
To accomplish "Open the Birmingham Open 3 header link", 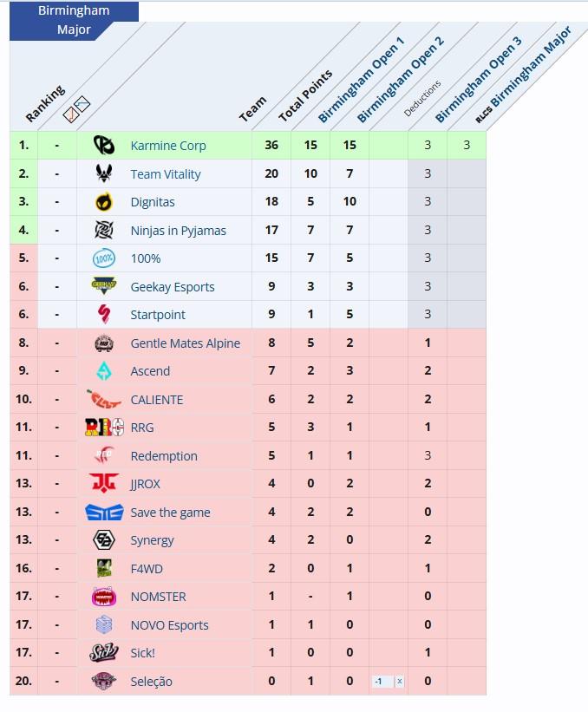I will (479, 80).
